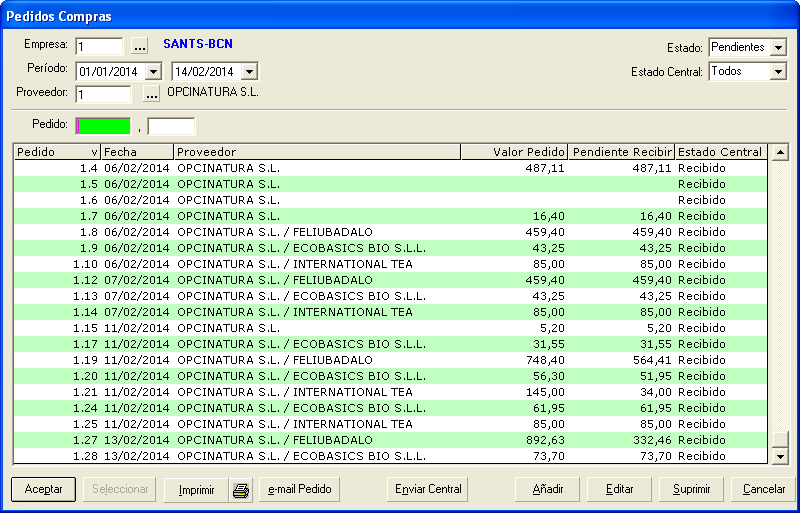Sort by Pendiente Recibir column header
The width and height of the screenshot is (800, 513).
pyautogui.click(x=621, y=152)
